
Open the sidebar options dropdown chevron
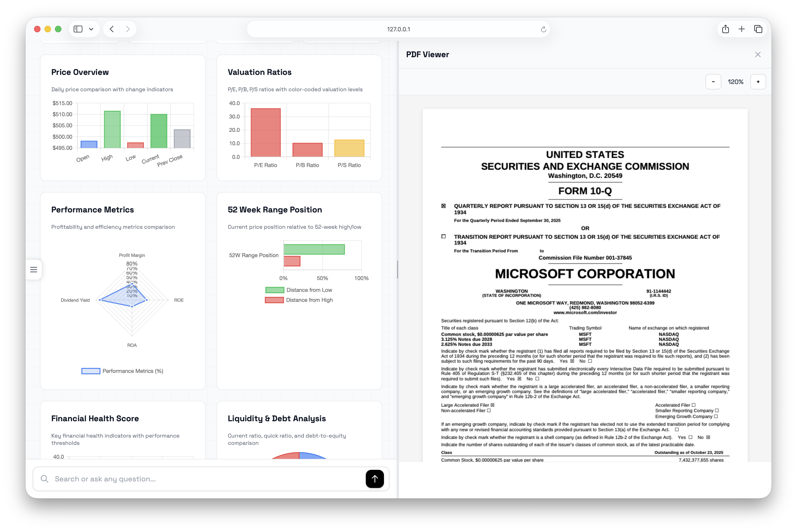coord(91,29)
